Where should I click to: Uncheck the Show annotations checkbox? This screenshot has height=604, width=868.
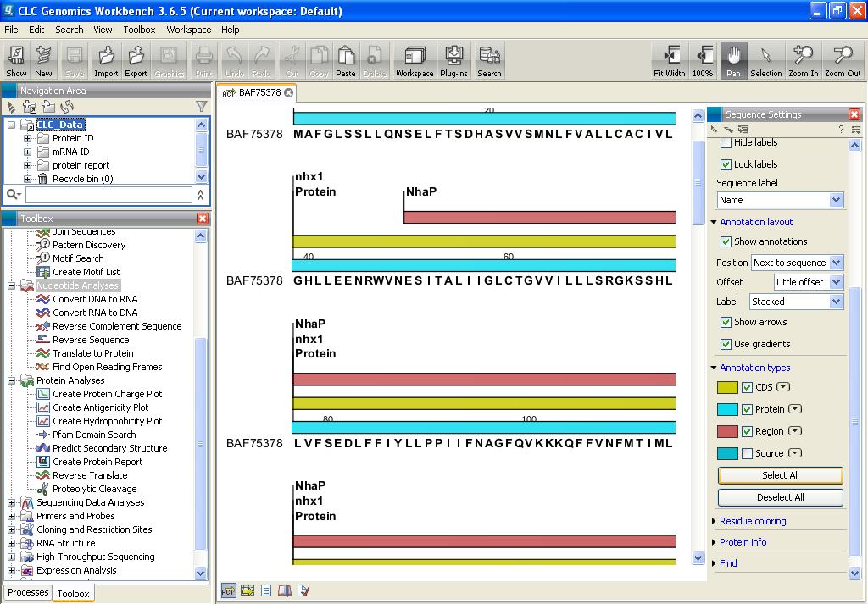point(726,241)
